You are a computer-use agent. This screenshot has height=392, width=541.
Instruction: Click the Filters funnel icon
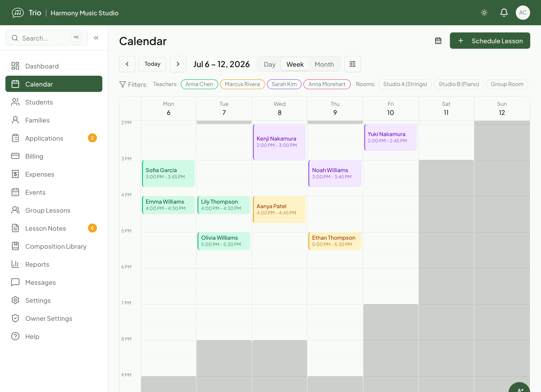point(123,84)
